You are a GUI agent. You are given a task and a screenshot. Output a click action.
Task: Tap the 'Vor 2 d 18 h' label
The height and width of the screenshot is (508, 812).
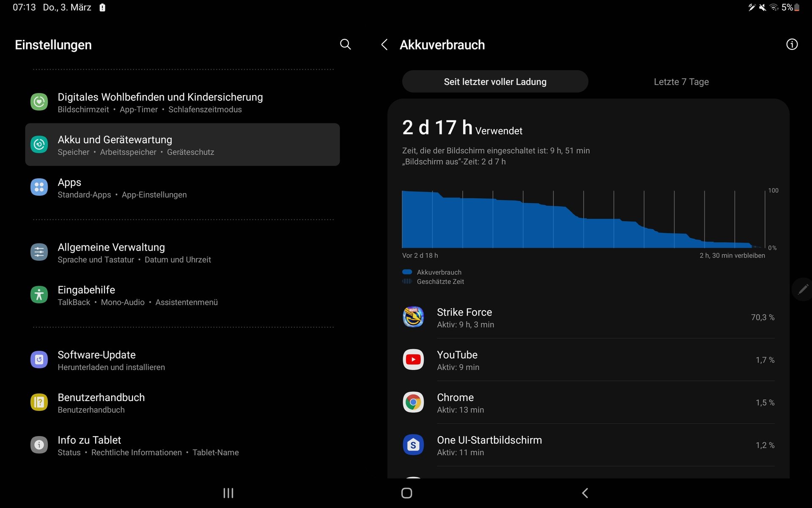(x=420, y=255)
